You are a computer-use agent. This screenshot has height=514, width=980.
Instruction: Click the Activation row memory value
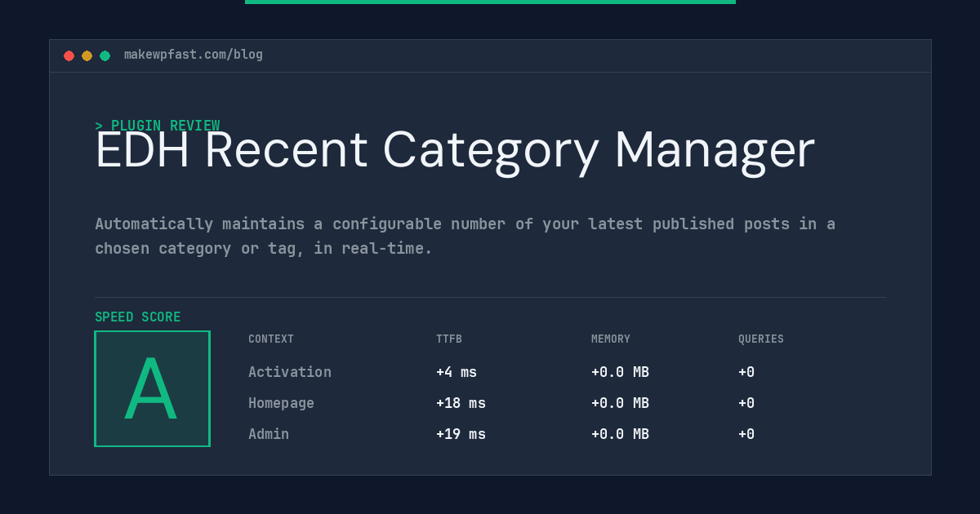point(620,372)
